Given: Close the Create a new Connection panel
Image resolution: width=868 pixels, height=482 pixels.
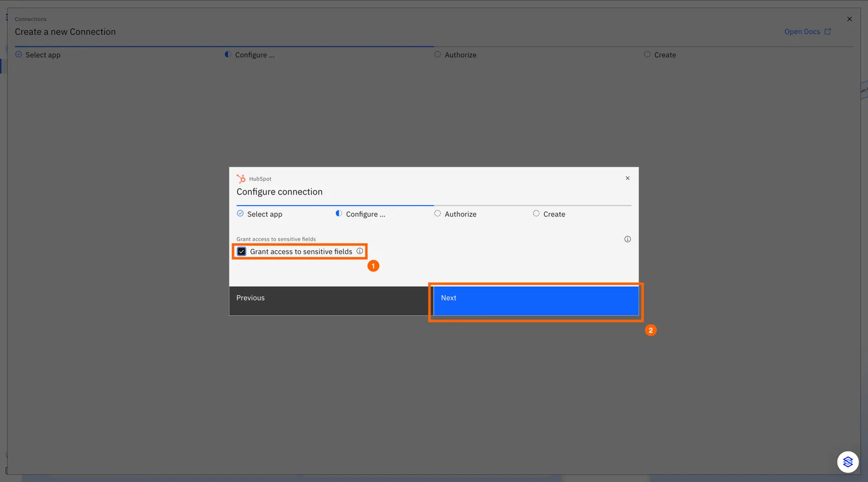Looking at the screenshot, I should [x=850, y=19].
